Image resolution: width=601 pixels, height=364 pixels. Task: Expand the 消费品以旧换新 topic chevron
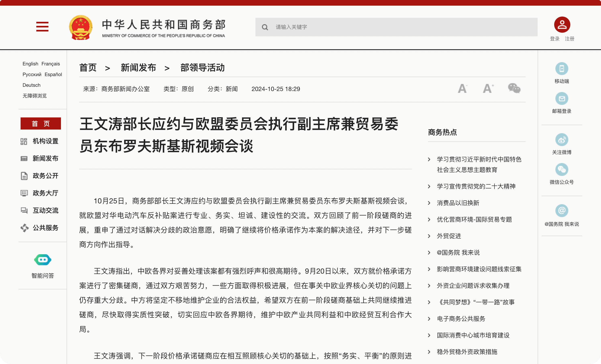[429, 203]
